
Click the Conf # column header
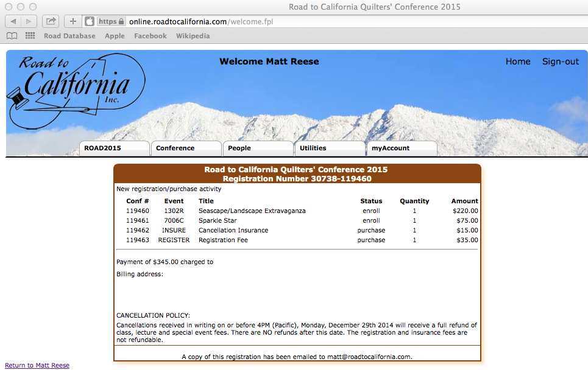pyautogui.click(x=137, y=201)
